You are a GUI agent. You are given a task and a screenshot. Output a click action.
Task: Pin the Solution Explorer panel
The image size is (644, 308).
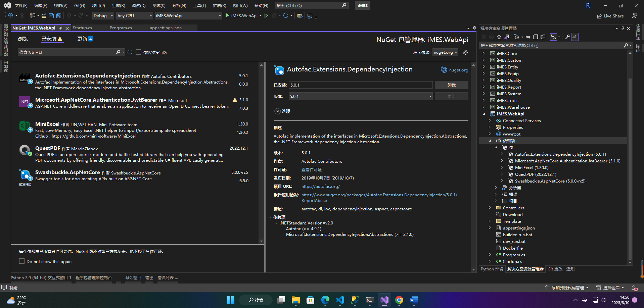[x=623, y=28]
